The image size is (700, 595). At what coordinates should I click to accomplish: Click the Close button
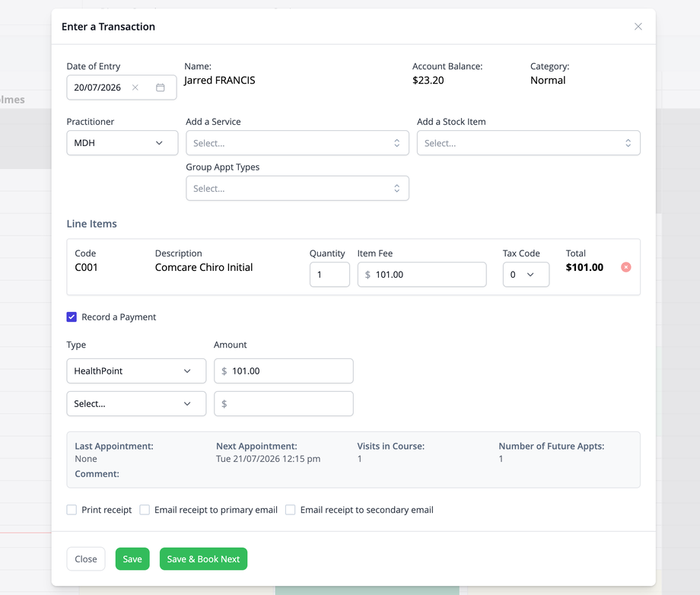pos(86,558)
